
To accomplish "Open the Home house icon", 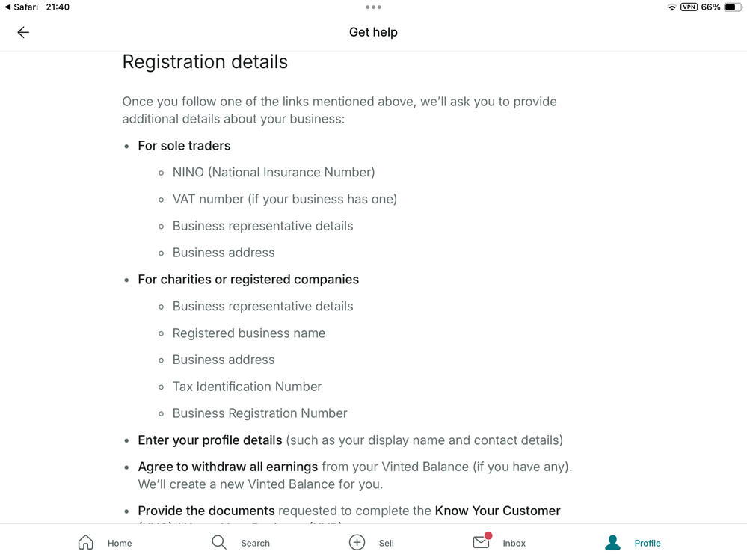I will tap(86, 542).
